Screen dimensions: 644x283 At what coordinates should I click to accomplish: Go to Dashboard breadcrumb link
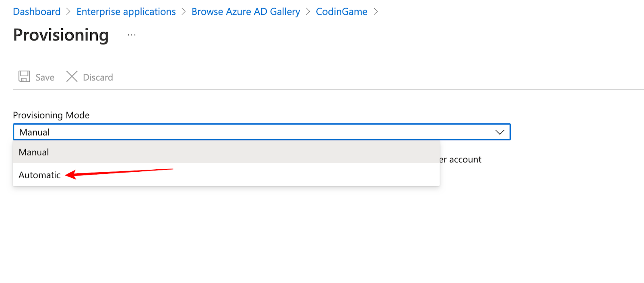(x=37, y=12)
